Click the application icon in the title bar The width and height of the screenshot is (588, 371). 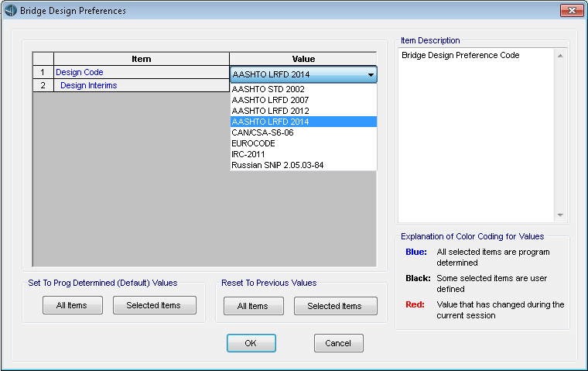click(x=11, y=10)
